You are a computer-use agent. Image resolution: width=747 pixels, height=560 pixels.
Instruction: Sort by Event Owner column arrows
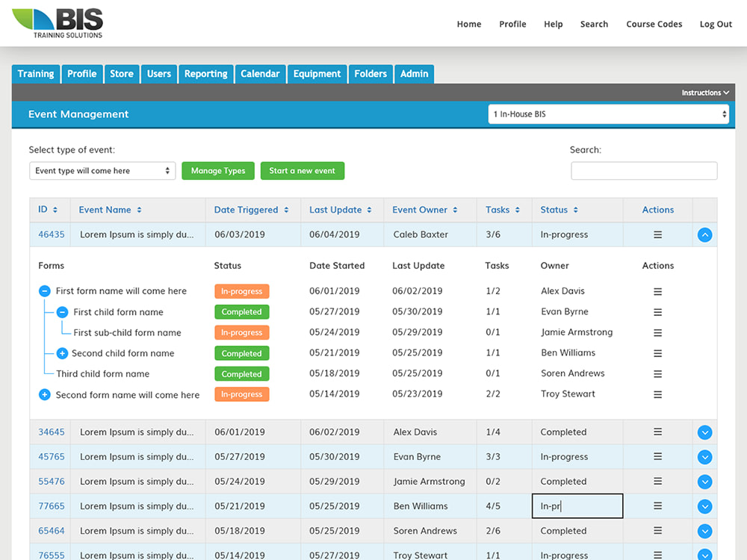[x=455, y=210]
